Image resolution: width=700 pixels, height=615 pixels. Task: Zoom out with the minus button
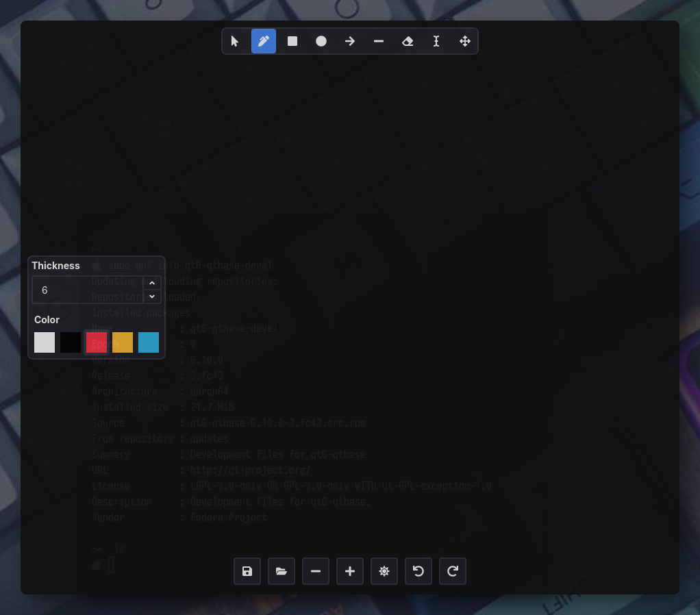316,570
